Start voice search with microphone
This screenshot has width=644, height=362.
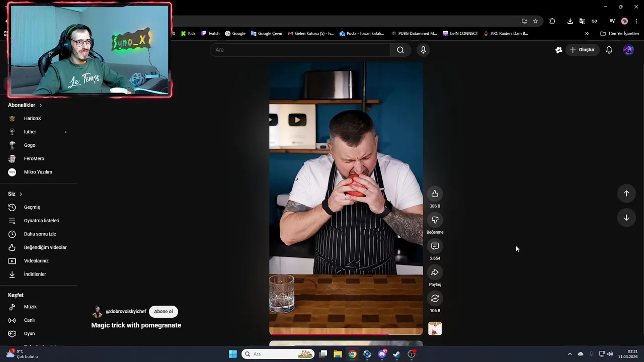tap(423, 50)
